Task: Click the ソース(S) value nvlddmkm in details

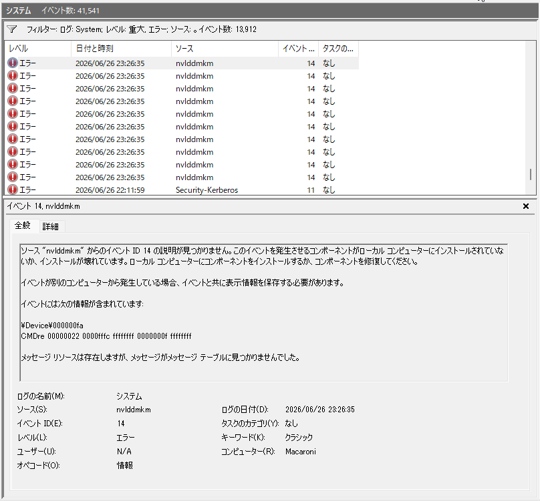Action: [134, 409]
